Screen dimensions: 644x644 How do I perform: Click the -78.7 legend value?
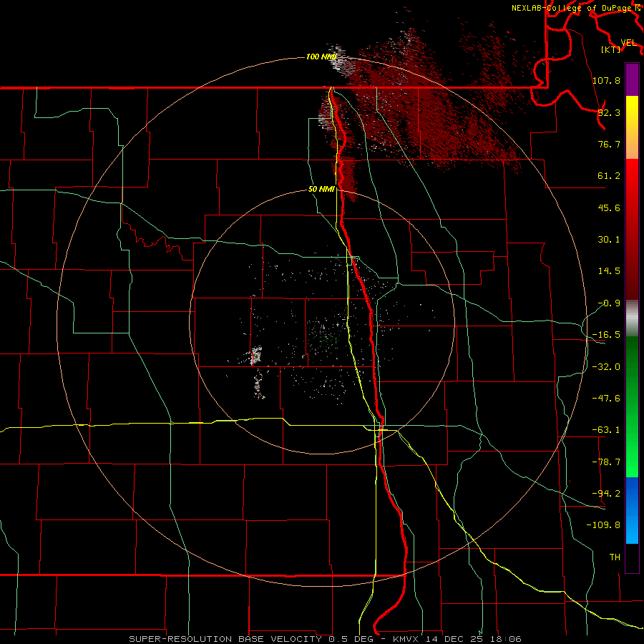click(x=606, y=462)
